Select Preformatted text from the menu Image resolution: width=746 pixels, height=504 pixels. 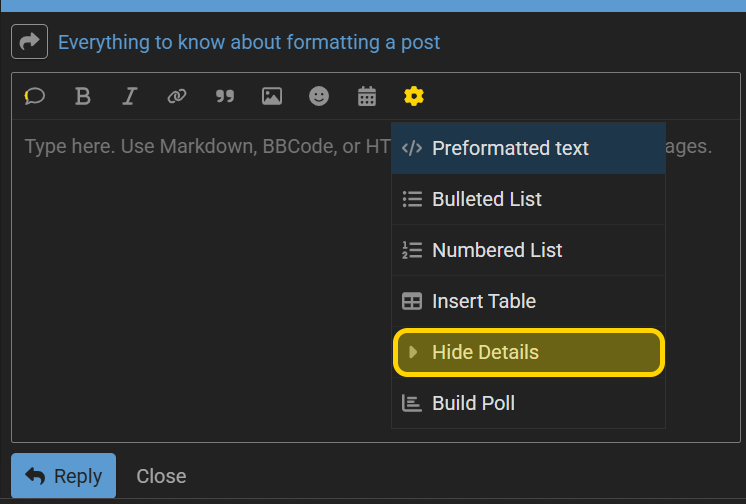click(x=528, y=148)
